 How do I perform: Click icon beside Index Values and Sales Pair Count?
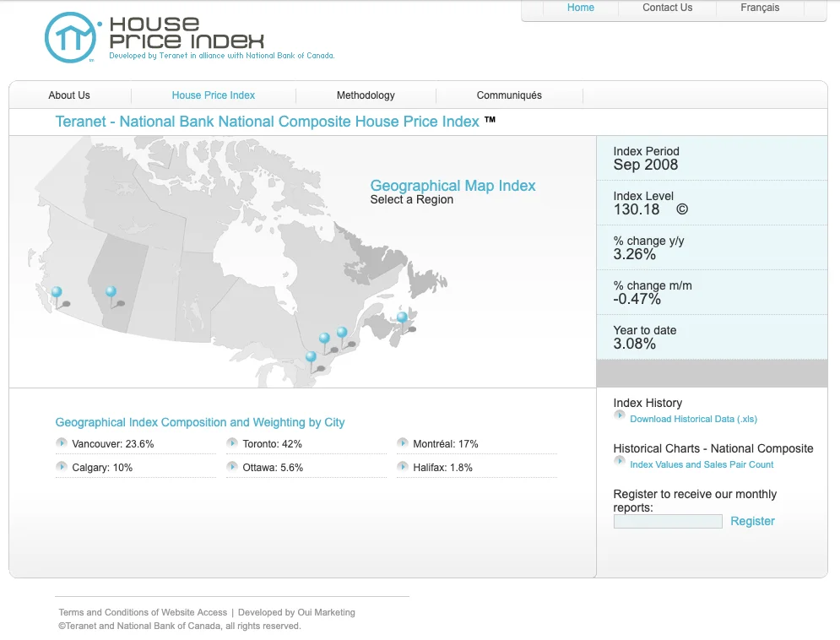[620, 462]
